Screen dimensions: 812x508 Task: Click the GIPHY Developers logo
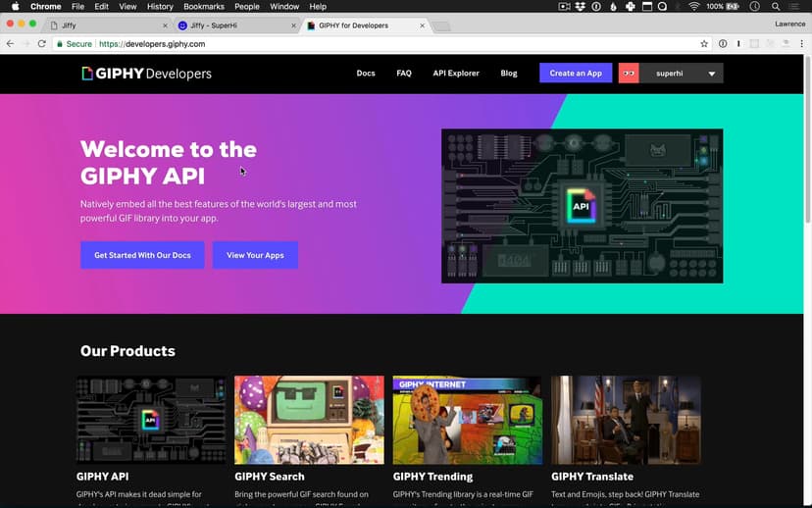(x=146, y=74)
